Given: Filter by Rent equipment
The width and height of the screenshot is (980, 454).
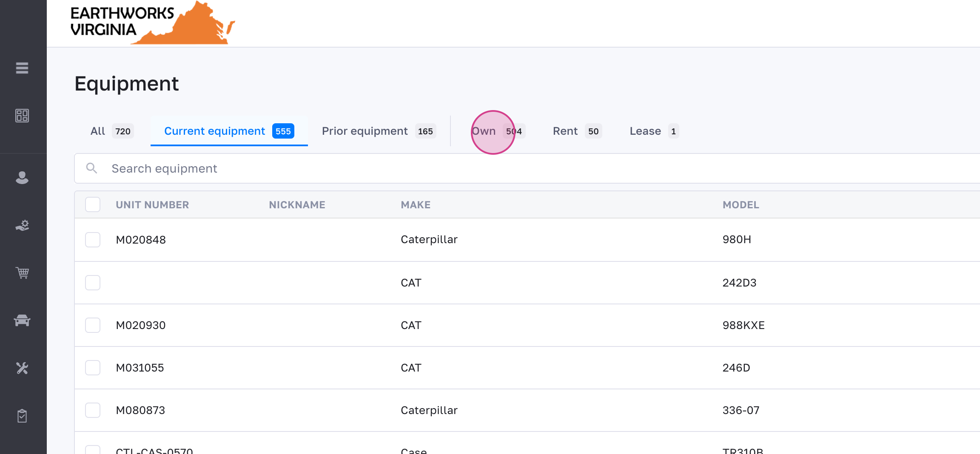Looking at the screenshot, I should click(x=576, y=131).
